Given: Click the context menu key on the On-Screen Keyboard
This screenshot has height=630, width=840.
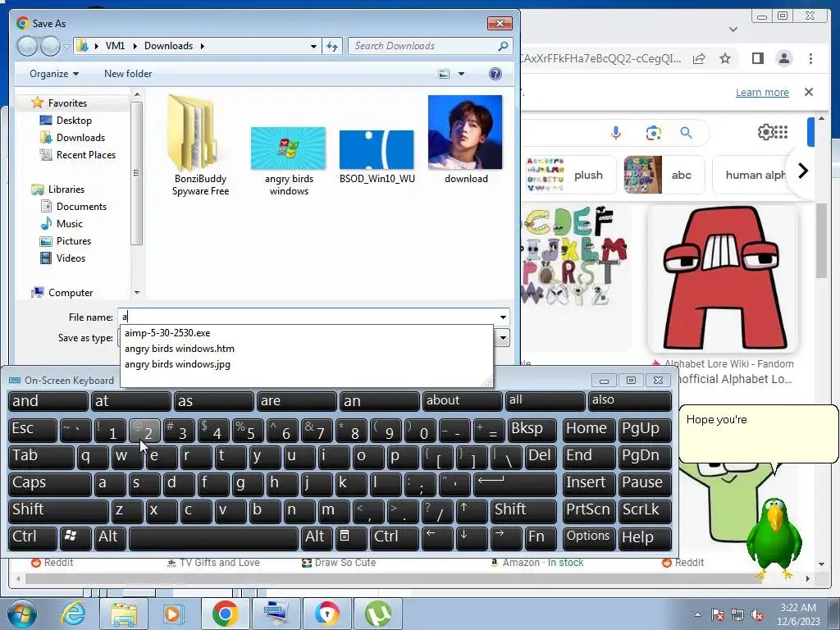Looking at the screenshot, I should pyautogui.click(x=351, y=537).
